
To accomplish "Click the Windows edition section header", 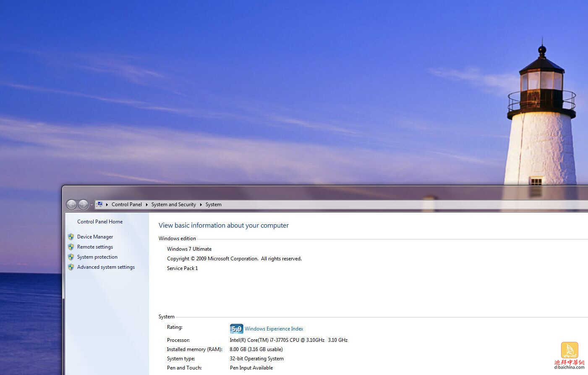I will pyautogui.click(x=177, y=239).
